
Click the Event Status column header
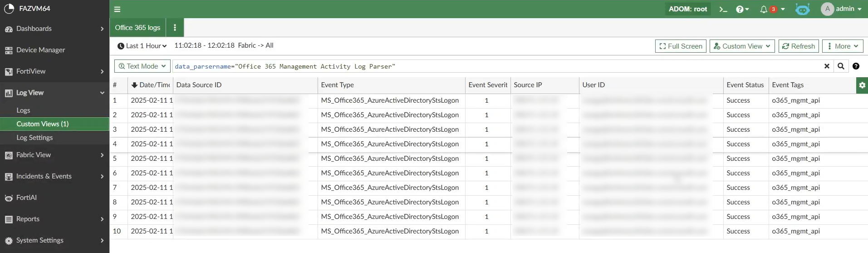coord(745,85)
